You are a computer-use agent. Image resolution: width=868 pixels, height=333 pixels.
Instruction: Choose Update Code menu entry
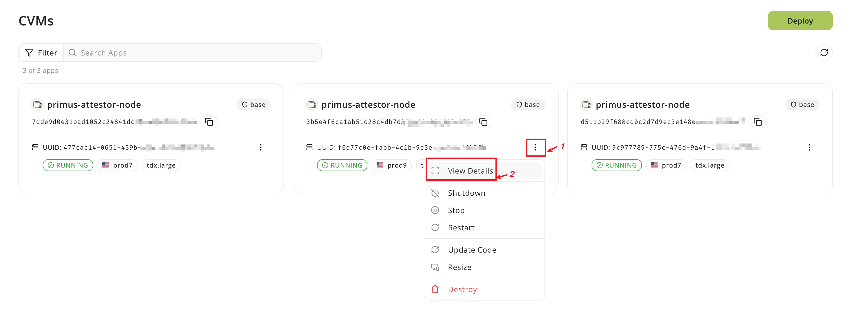(472, 250)
